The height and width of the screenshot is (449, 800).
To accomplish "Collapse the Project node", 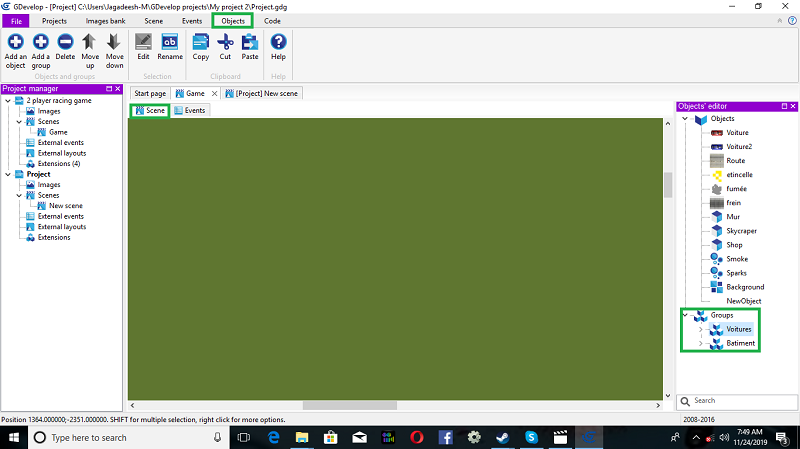I will (x=8, y=174).
